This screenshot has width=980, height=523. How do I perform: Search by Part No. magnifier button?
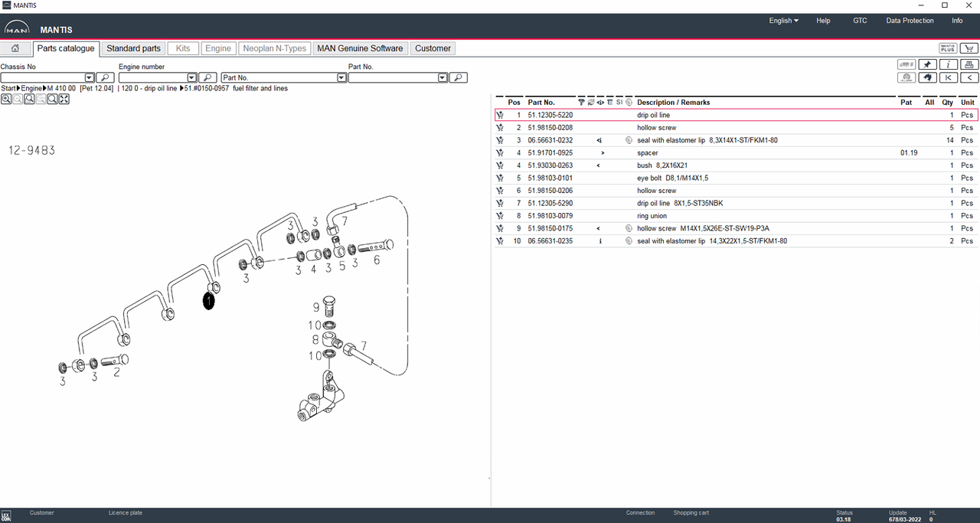point(458,77)
